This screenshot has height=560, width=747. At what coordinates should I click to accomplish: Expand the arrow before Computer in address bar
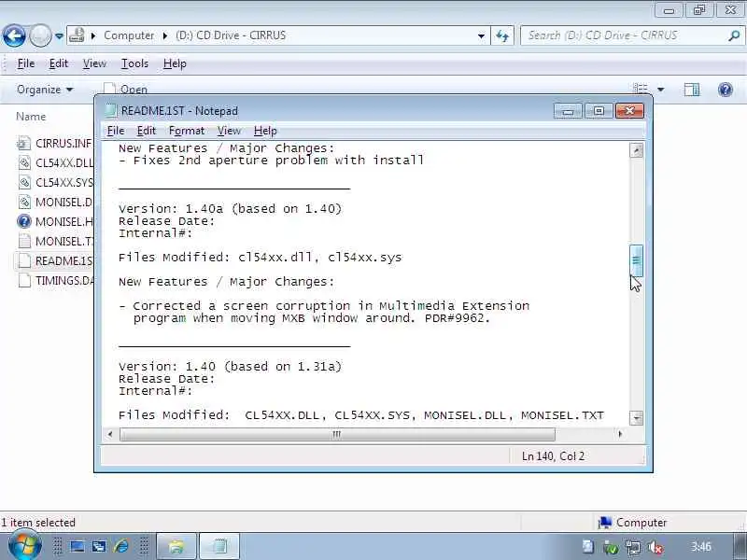[93, 35]
